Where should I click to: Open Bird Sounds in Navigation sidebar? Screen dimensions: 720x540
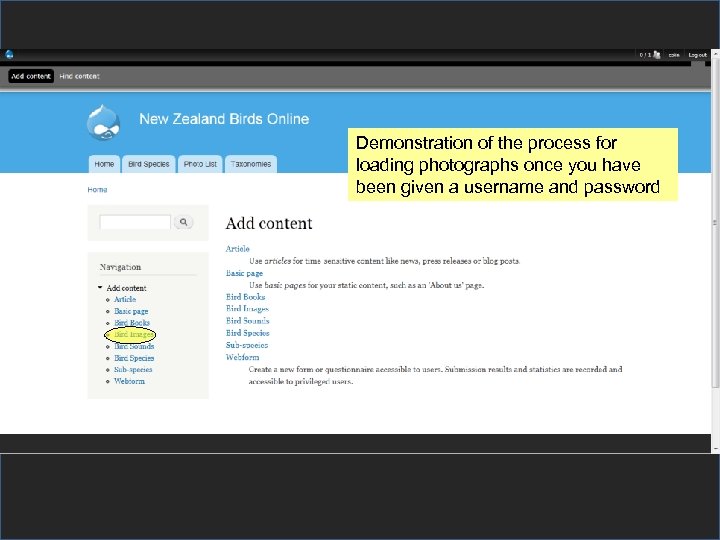134,346
